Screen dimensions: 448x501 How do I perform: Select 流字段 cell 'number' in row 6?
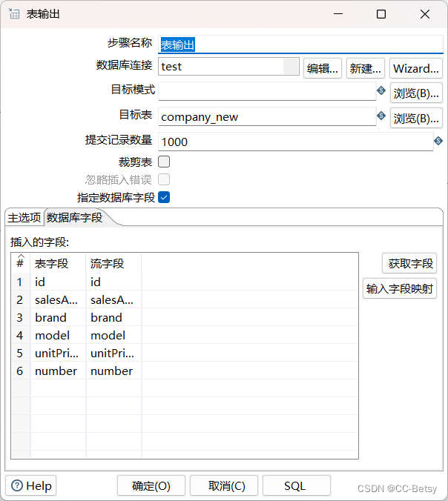point(113,371)
